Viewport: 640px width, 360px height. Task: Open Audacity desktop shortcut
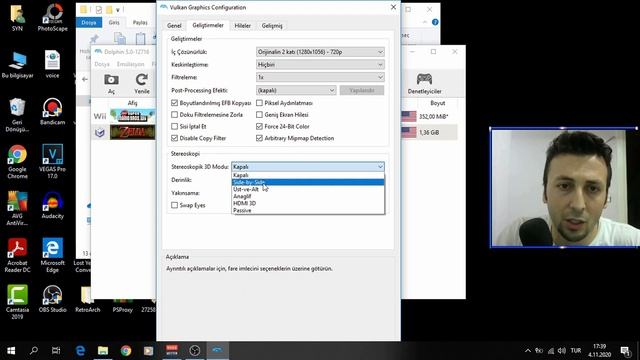[52, 205]
